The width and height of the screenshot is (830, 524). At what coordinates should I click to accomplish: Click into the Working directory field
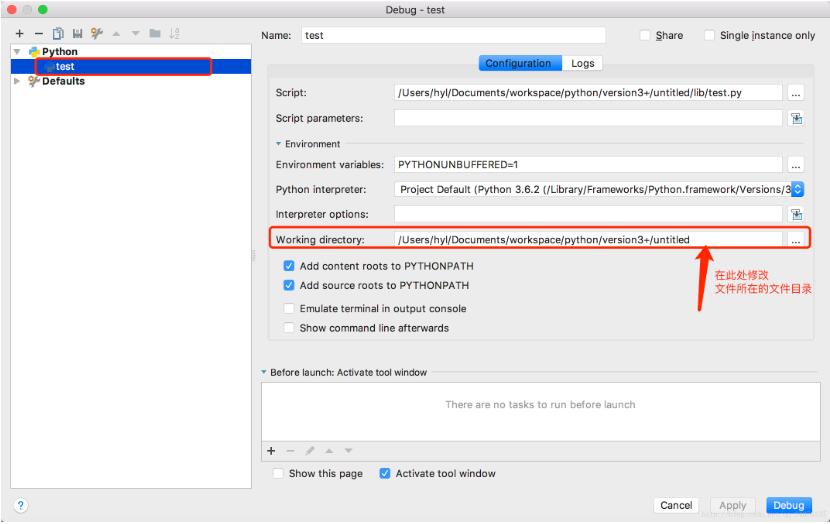coord(588,240)
